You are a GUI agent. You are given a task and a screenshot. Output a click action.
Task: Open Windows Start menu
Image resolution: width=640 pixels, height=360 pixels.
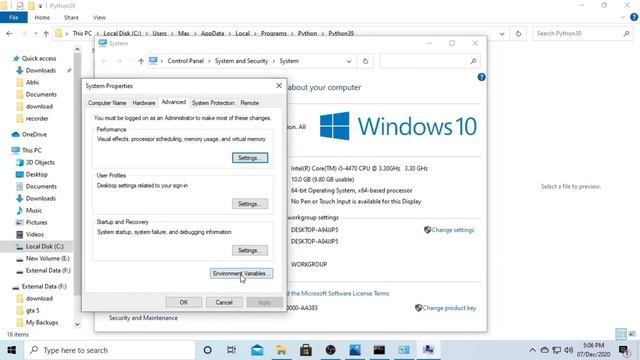tap(11, 350)
